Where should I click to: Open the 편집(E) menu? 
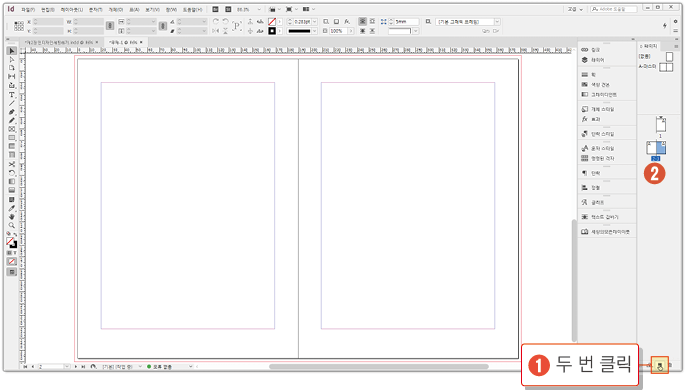pos(48,9)
